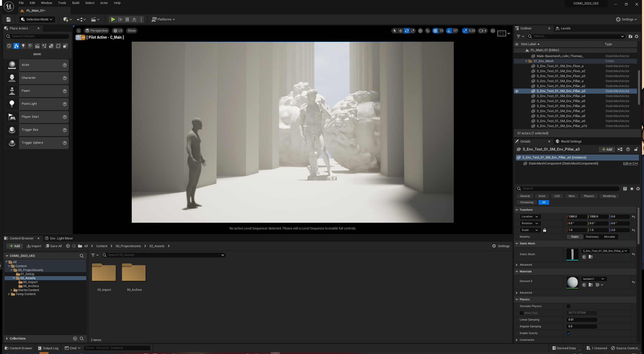
Task: Uncheck the Enable Gravity checkbox
Action: [x=568, y=333]
